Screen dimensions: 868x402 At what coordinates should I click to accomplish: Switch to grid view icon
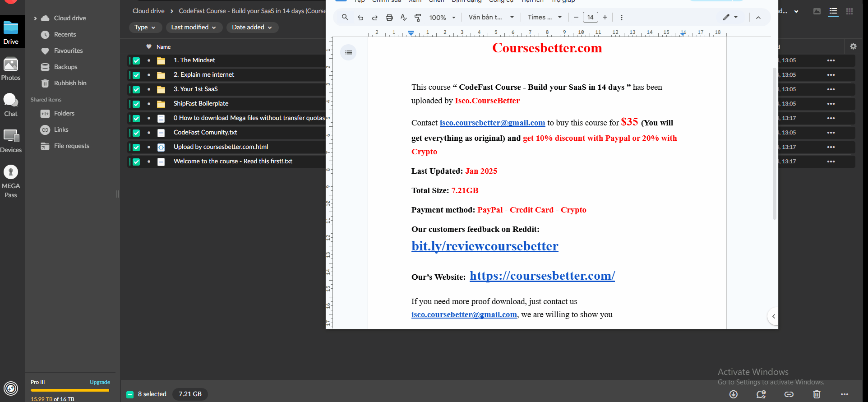point(849,11)
